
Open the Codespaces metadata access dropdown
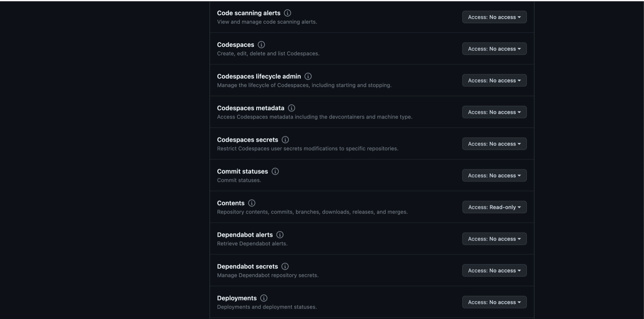point(494,112)
